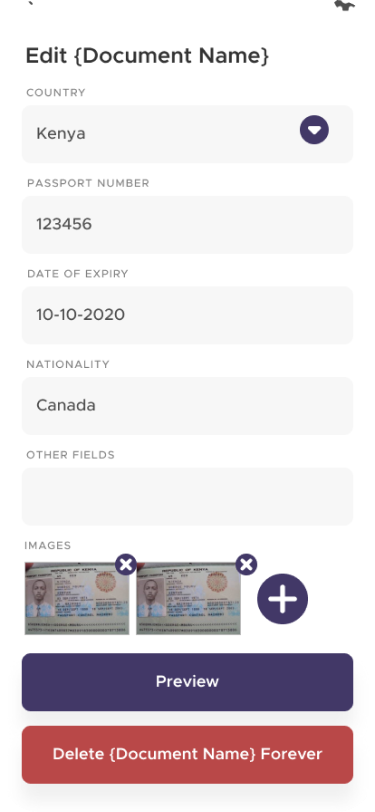The height and width of the screenshot is (812, 375).
Task: Delete {Document Name} Forever button
Action: coord(187,754)
